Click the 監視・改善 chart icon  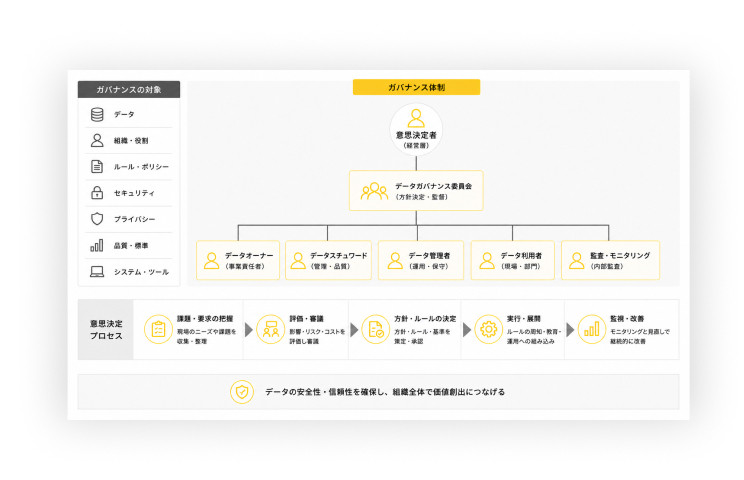point(592,329)
